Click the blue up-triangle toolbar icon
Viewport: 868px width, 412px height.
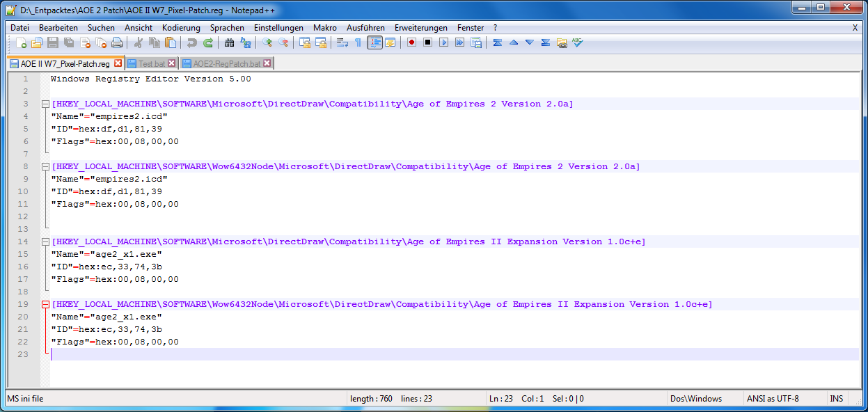pyautogui.click(x=514, y=42)
